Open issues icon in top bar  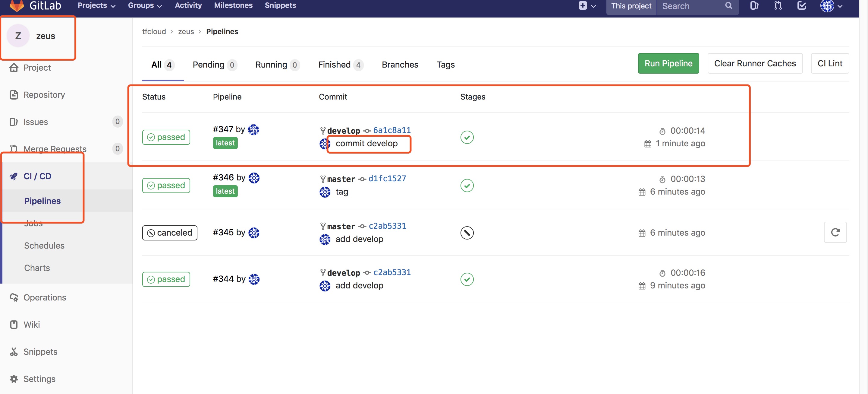pos(754,6)
